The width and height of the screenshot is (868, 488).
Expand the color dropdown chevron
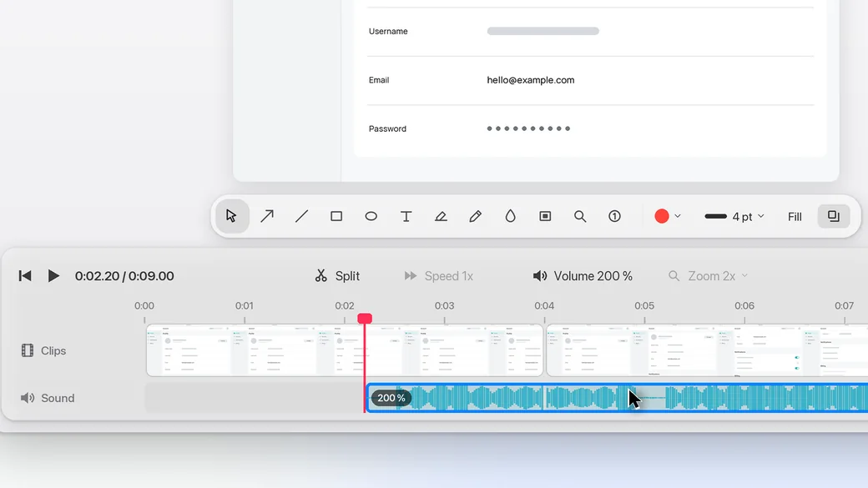click(x=678, y=216)
